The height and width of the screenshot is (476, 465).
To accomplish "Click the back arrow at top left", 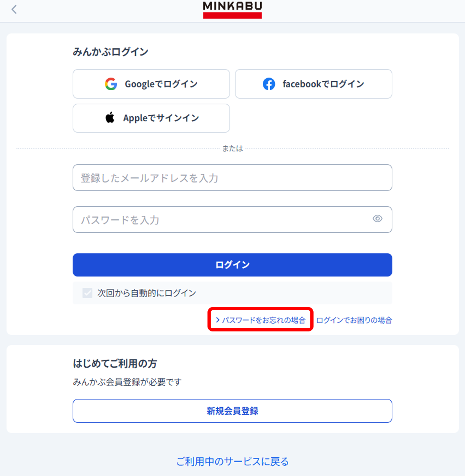I will point(14,10).
